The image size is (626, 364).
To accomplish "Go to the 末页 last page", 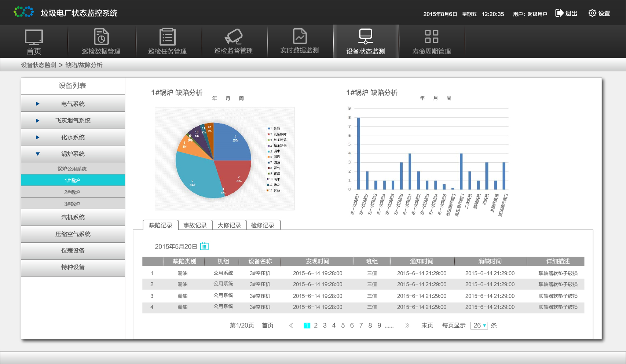I will tap(427, 326).
